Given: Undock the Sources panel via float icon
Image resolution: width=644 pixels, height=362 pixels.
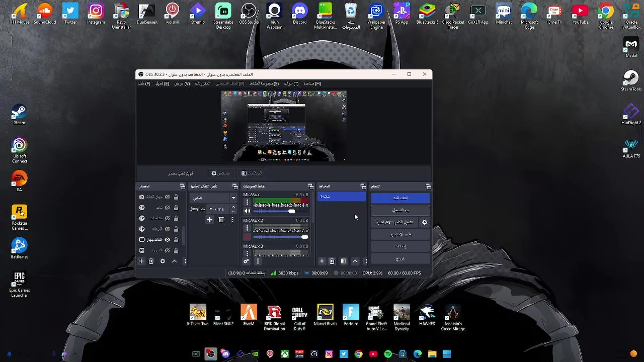Looking at the screenshot, I should click(183, 187).
